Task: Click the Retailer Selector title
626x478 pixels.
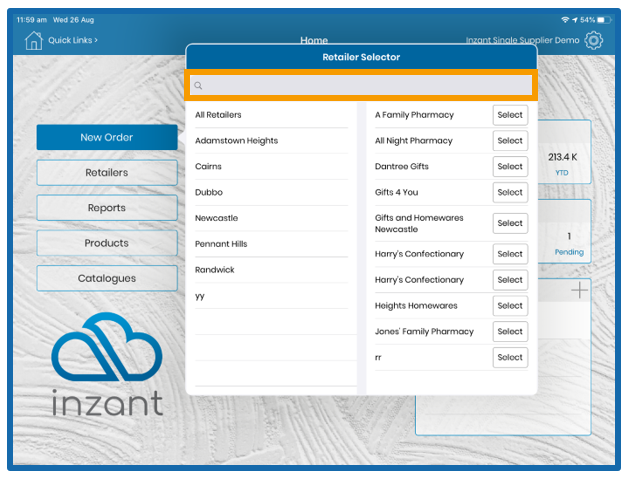Action: pos(361,57)
